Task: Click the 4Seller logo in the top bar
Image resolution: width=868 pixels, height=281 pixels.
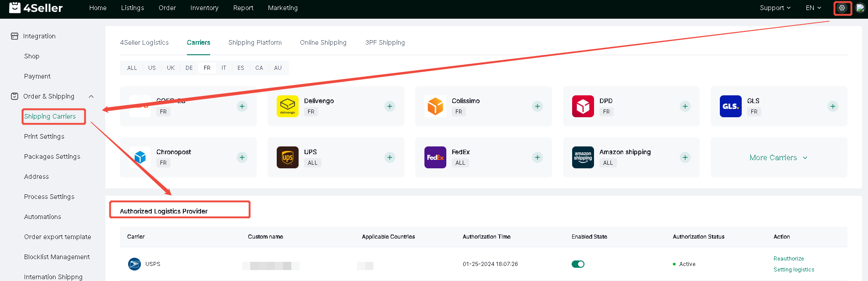Action: [x=36, y=8]
